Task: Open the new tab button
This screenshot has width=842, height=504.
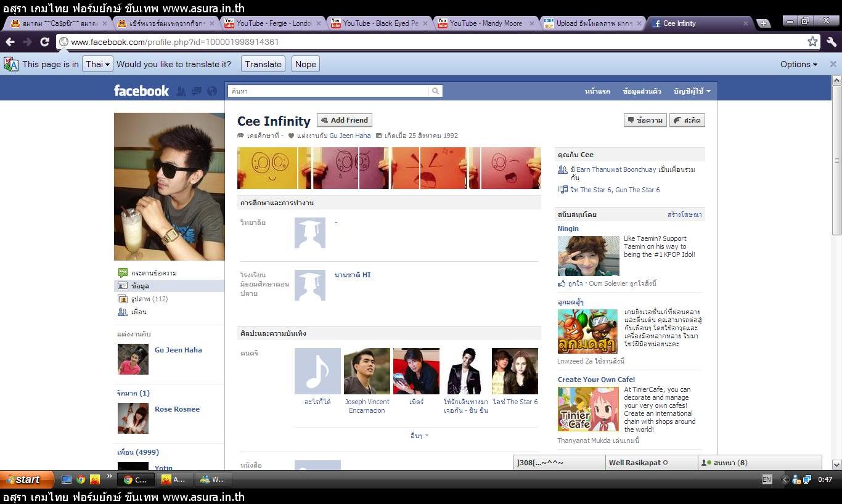Action: pyautogui.click(x=764, y=23)
